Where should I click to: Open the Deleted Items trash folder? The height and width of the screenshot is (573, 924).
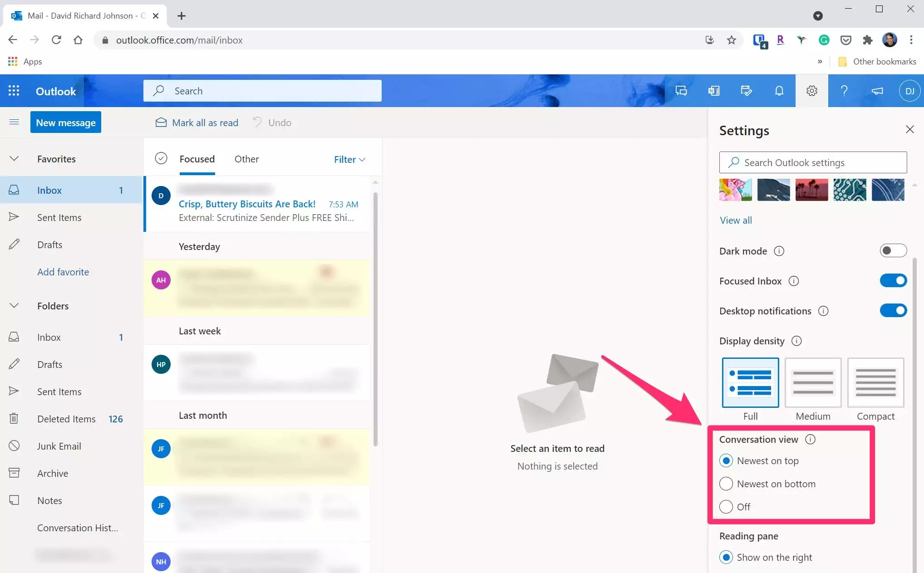click(66, 419)
